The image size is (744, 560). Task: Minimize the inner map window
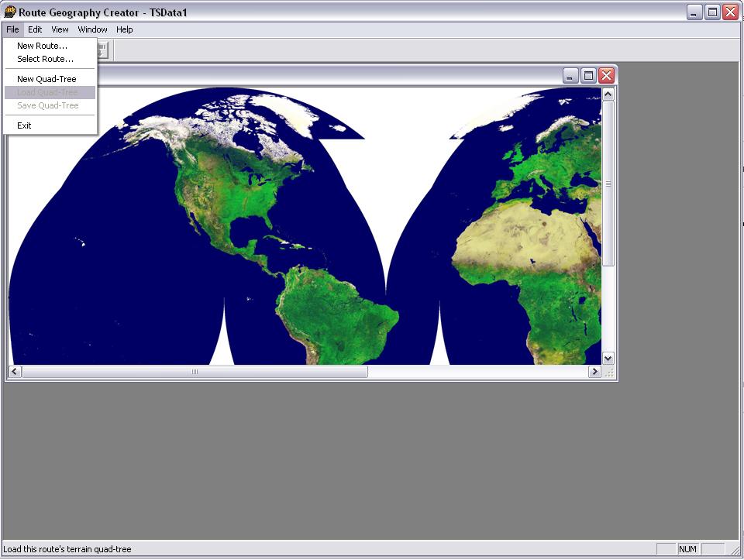coord(570,75)
